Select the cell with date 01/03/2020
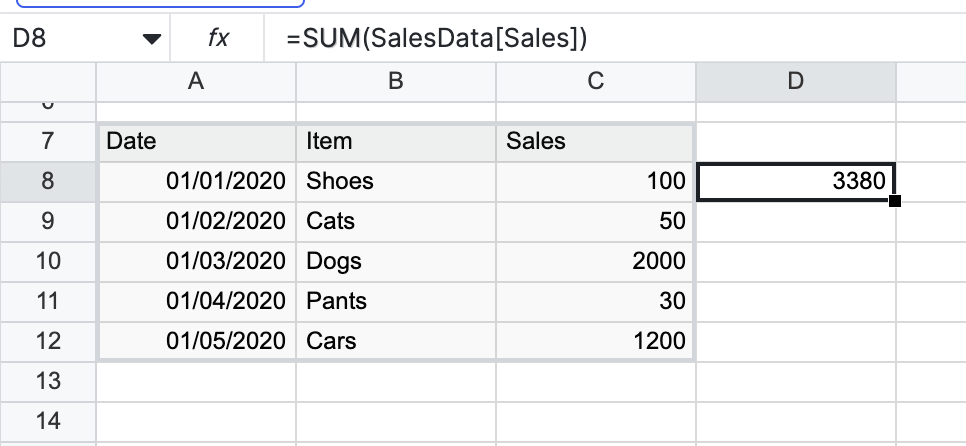This screenshot has height=446, width=966. coord(196,261)
